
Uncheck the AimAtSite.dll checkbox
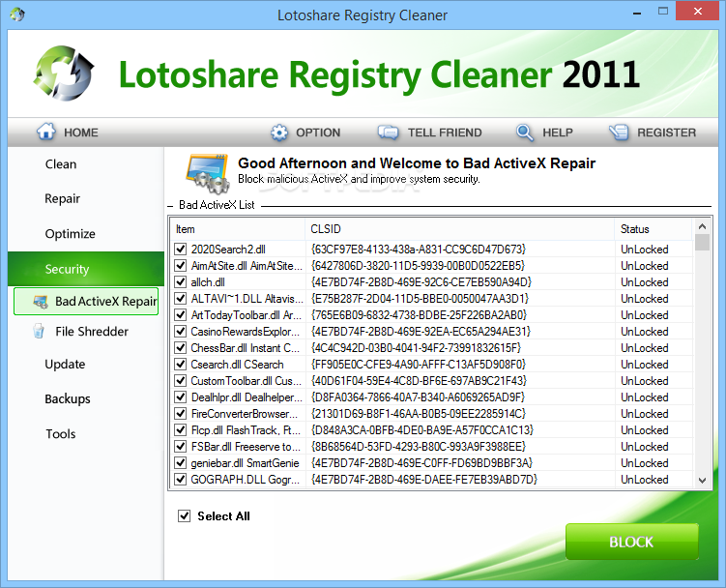[181, 266]
